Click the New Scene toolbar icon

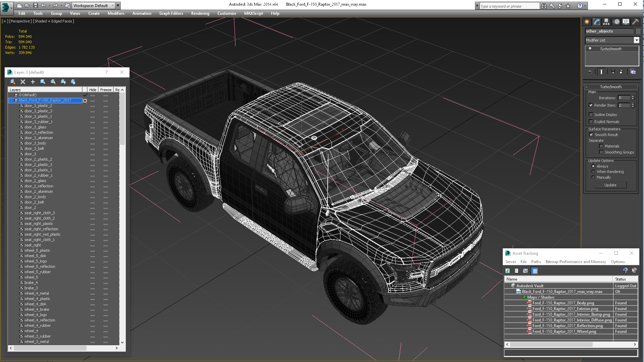pyautogui.click(x=19, y=5)
